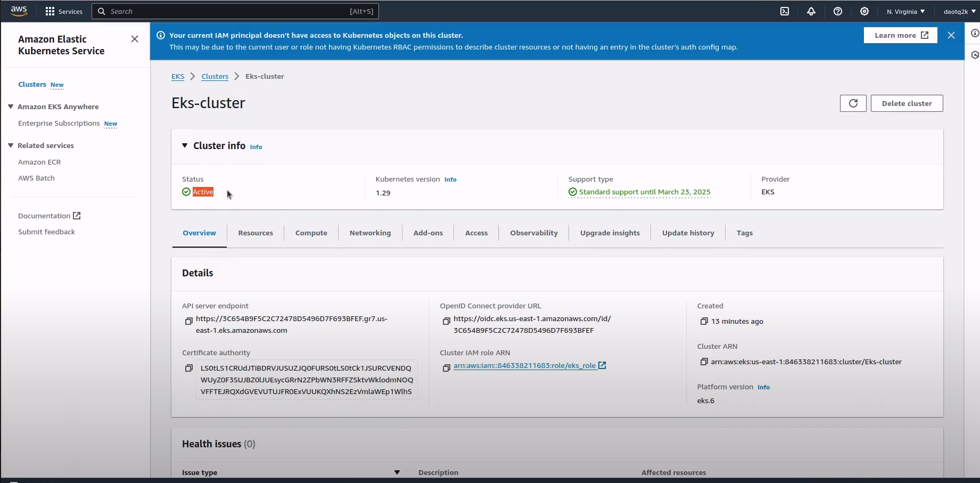Collapse the Cluster info section
Viewport: 980px width, 483px height.
click(185, 145)
